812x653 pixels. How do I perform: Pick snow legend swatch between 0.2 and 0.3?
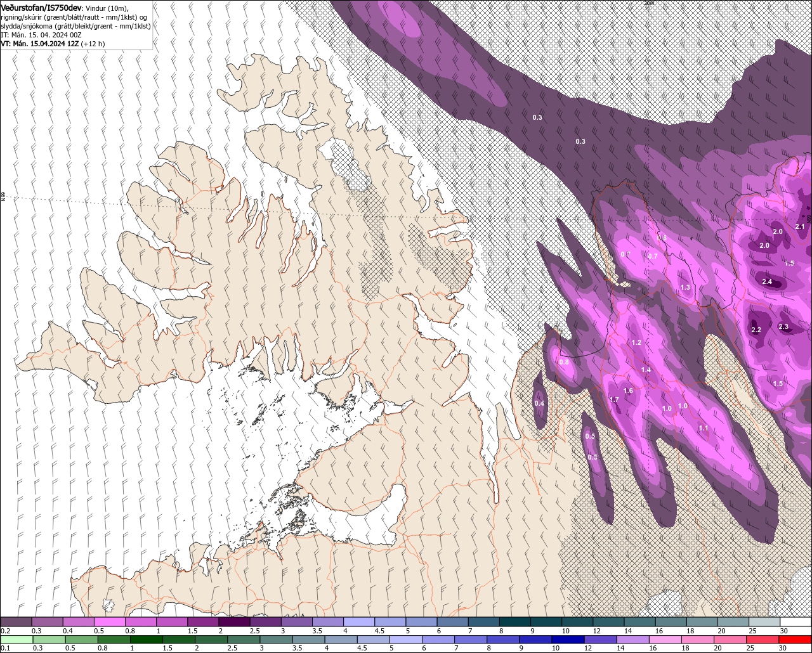point(16,622)
